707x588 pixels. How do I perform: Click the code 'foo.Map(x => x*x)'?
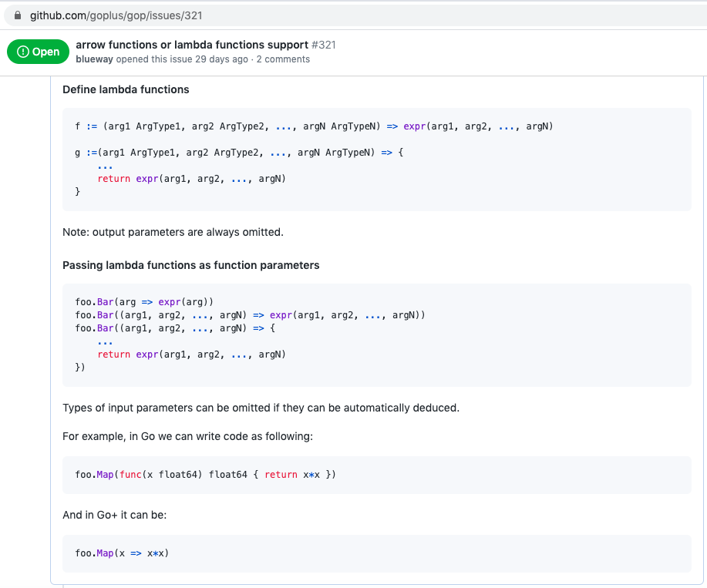tap(122, 553)
